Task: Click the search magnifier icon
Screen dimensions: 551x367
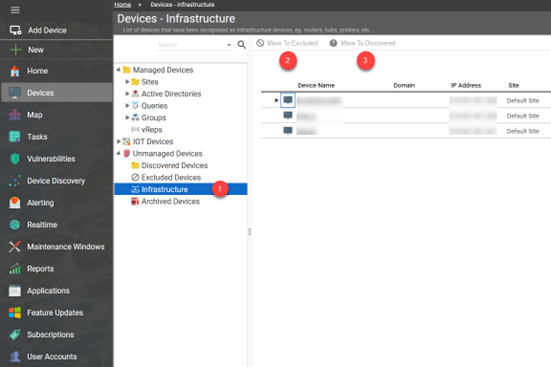Action: pyautogui.click(x=241, y=45)
